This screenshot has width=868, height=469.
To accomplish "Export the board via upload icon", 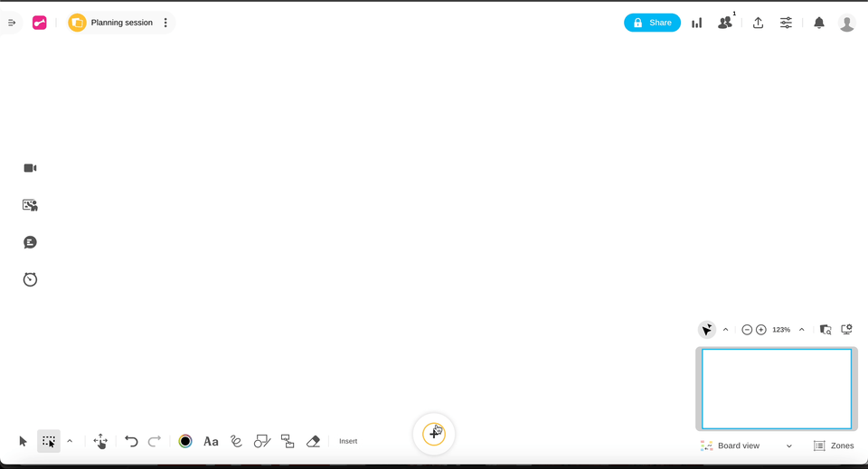I will click(758, 23).
